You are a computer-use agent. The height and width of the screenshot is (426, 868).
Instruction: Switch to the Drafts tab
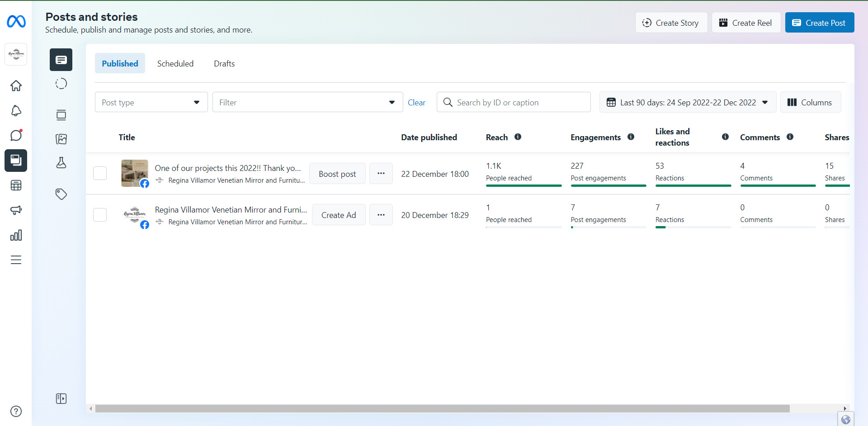pyautogui.click(x=224, y=64)
